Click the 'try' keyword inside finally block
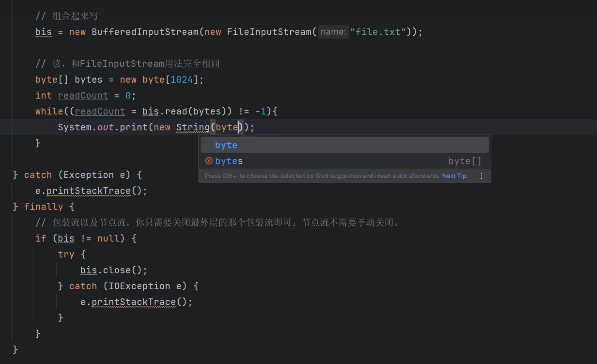 pyautogui.click(x=66, y=255)
